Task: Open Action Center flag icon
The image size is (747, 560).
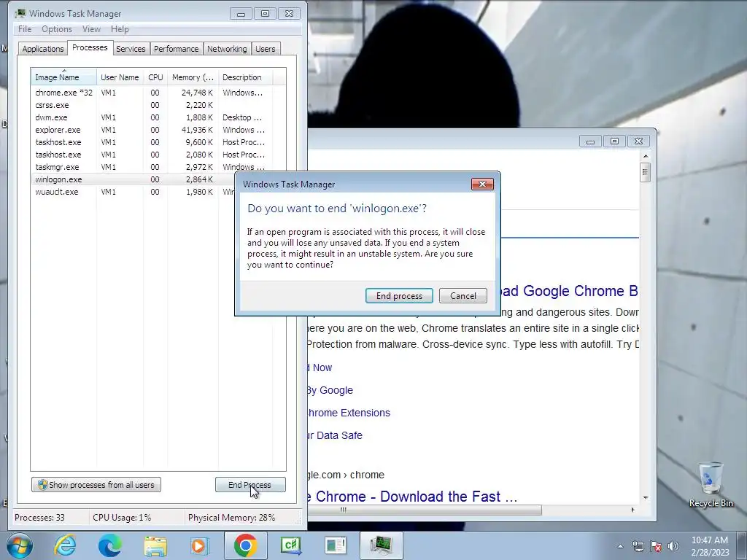Action: pos(656,546)
